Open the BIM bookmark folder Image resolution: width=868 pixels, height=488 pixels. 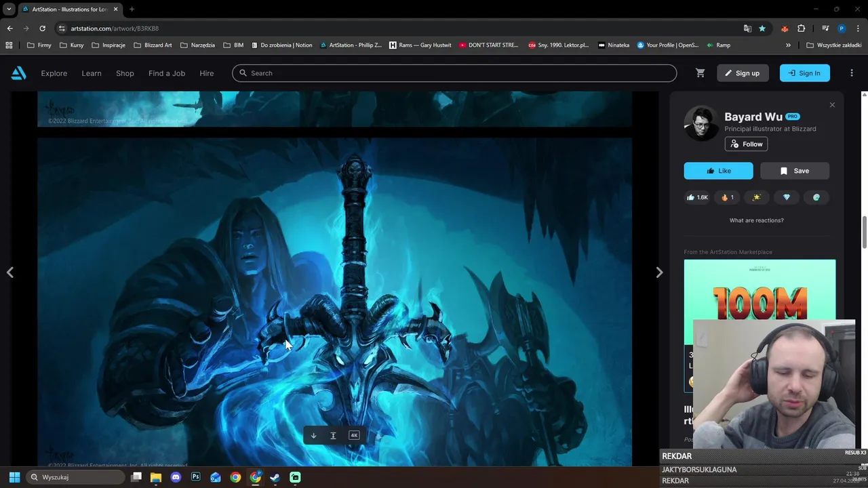pyautogui.click(x=233, y=45)
